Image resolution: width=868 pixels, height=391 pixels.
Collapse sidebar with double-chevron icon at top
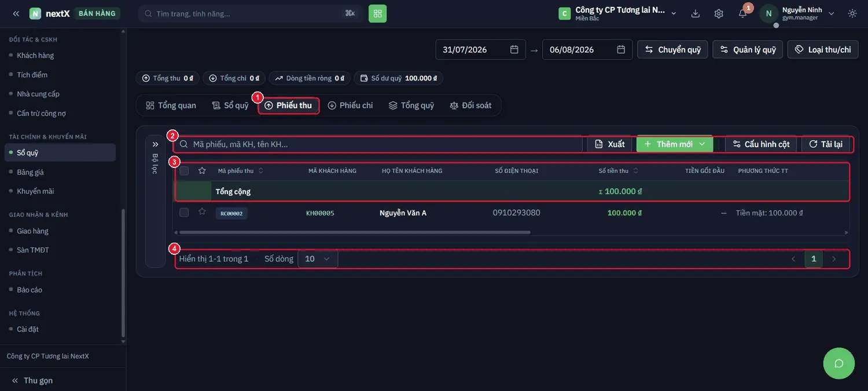click(x=16, y=13)
